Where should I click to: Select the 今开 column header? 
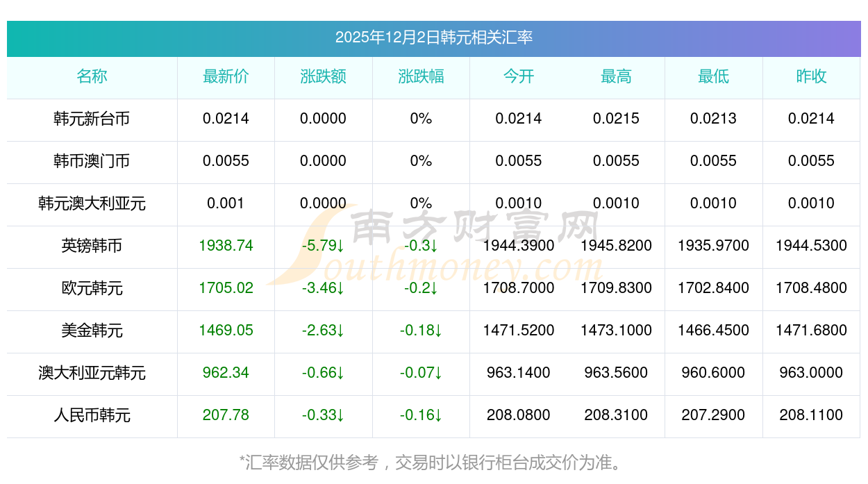(x=519, y=76)
